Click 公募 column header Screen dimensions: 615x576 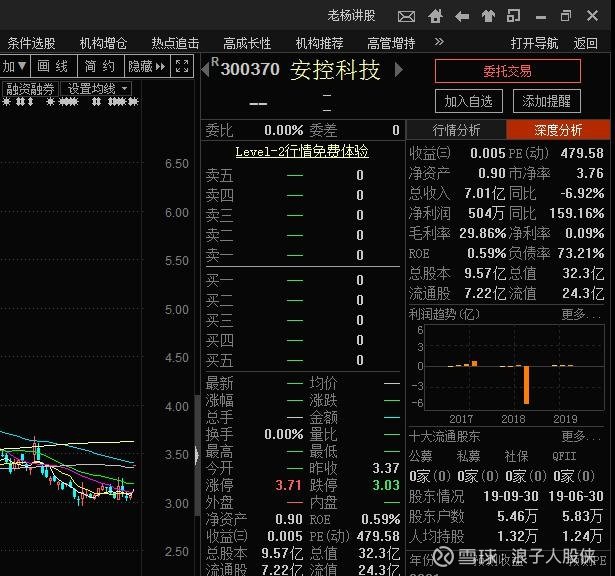coord(420,456)
